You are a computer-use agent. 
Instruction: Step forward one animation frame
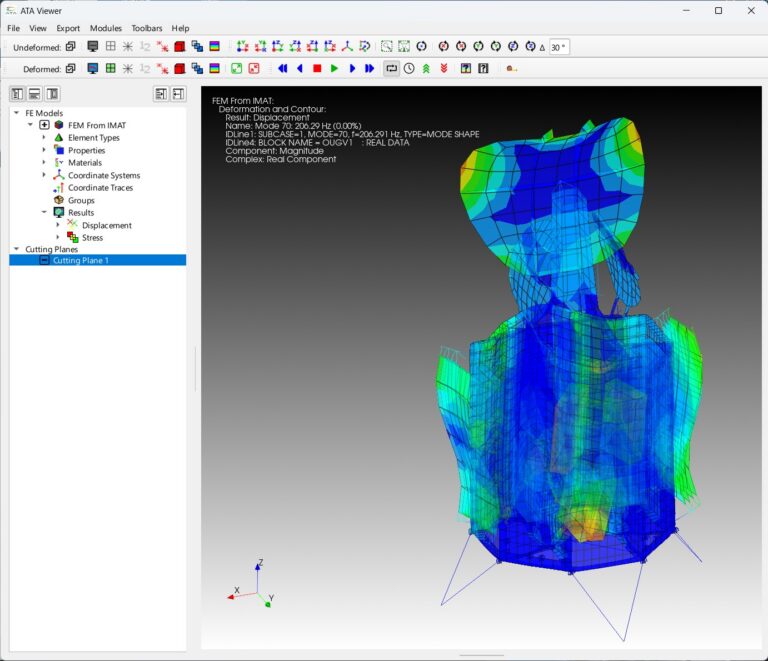pos(352,69)
